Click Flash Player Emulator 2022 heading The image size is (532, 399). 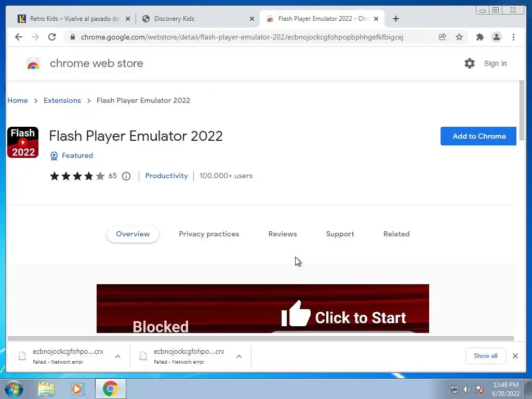pyautogui.click(x=136, y=136)
